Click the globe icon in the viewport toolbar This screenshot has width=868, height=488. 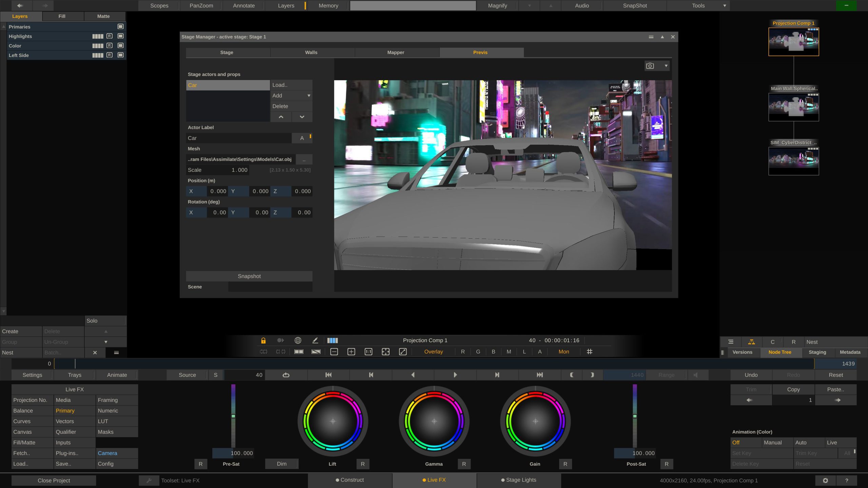click(298, 340)
